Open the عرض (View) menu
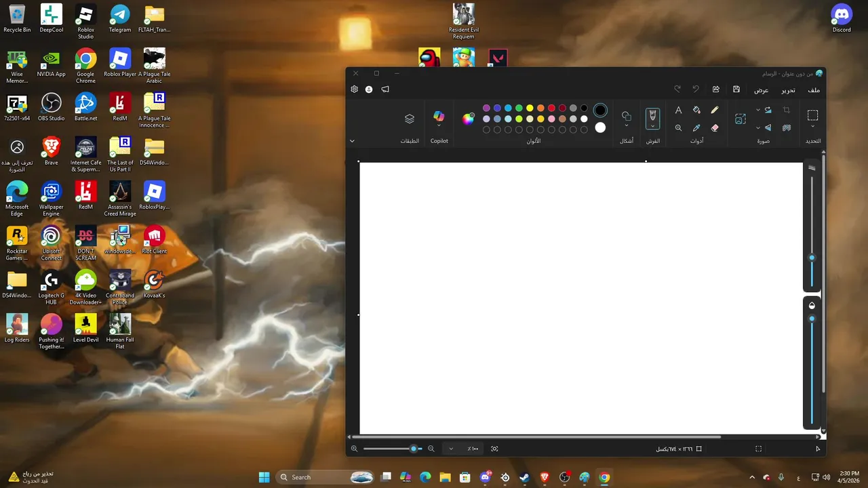Screen dimensions: 868x488 pyautogui.click(x=762, y=90)
